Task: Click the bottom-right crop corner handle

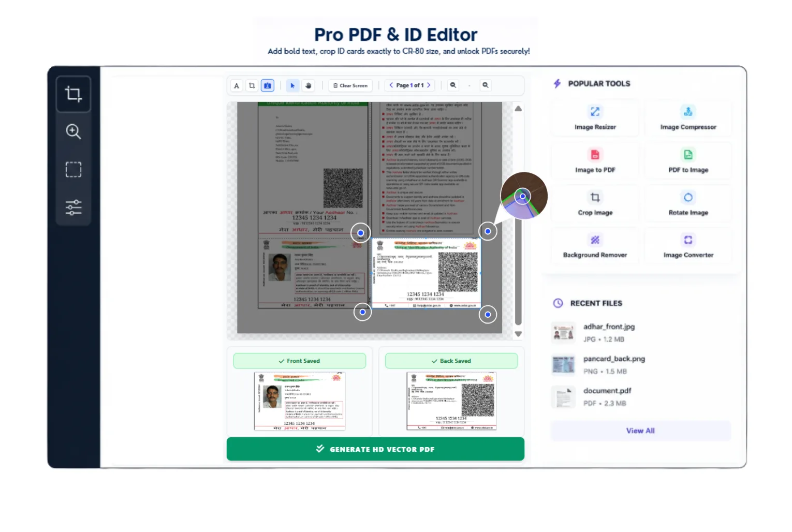Action: 488,314
